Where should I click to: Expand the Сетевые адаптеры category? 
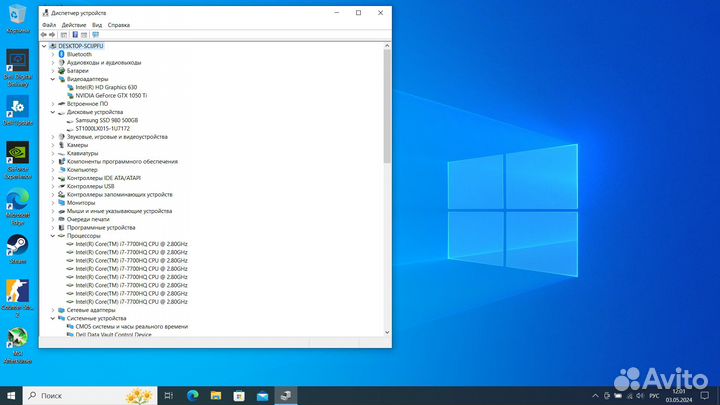coord(52,310)
